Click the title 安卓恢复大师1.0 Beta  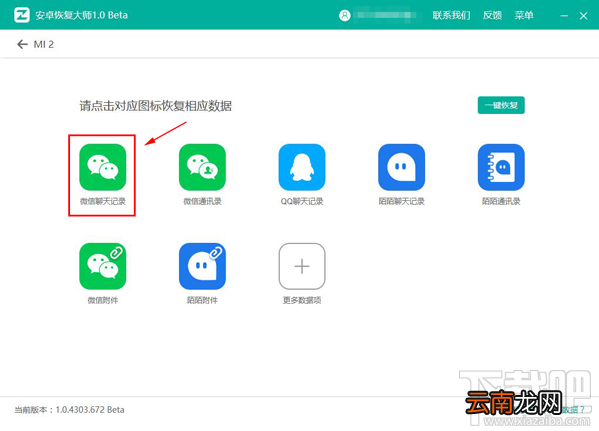click(81, 15)
